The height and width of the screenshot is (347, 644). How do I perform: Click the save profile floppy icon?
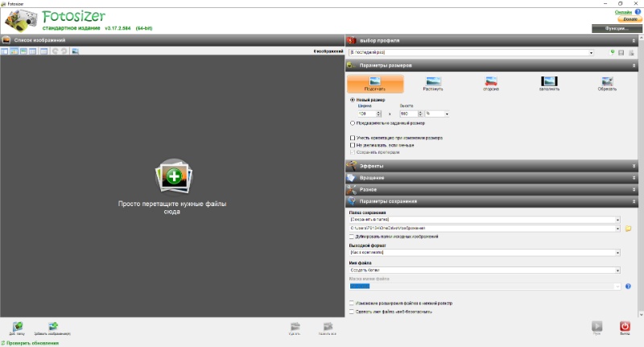tap(621, 52)
